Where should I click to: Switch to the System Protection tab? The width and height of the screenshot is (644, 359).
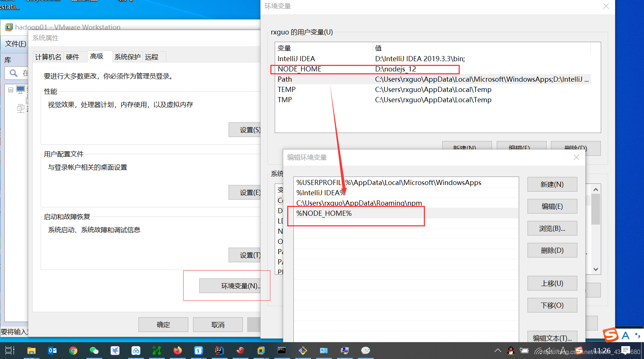point(127,57)
